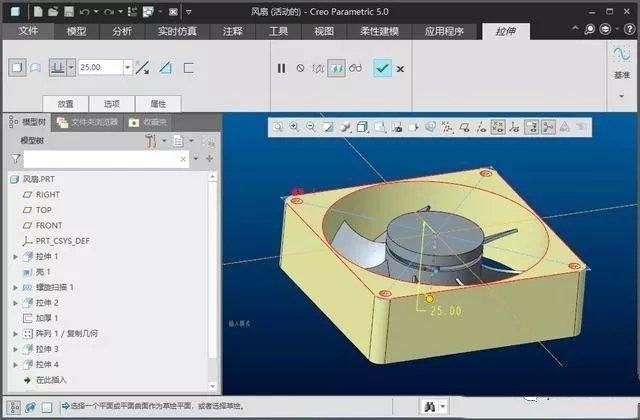Expand the 阵列 1 / 复制几何 node
Viewport: 640px width, 420px height.
tap(15, 334)
